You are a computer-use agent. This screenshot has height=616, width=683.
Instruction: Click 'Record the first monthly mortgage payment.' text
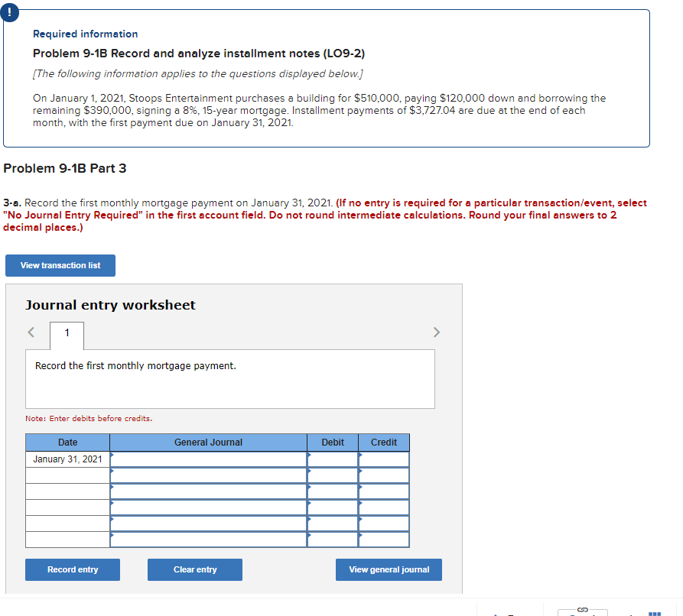(x=135, y=365)
